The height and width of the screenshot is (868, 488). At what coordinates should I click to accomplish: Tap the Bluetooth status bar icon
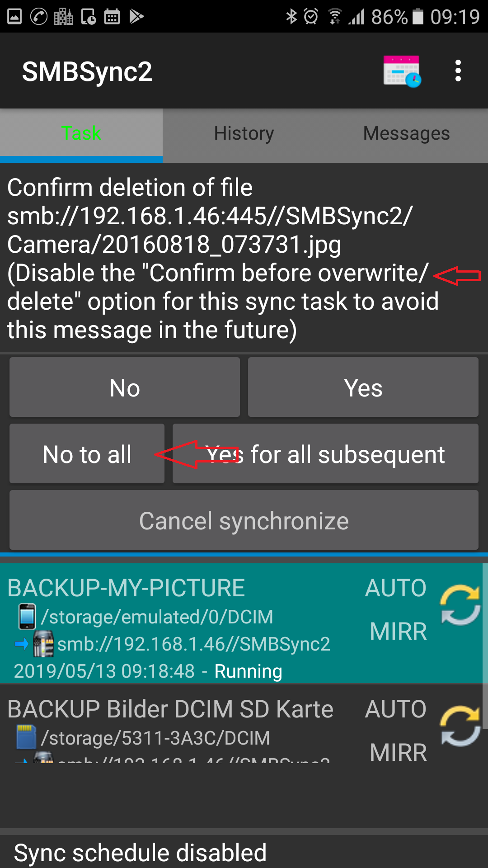pyautogui.click(x=291, y=17)
